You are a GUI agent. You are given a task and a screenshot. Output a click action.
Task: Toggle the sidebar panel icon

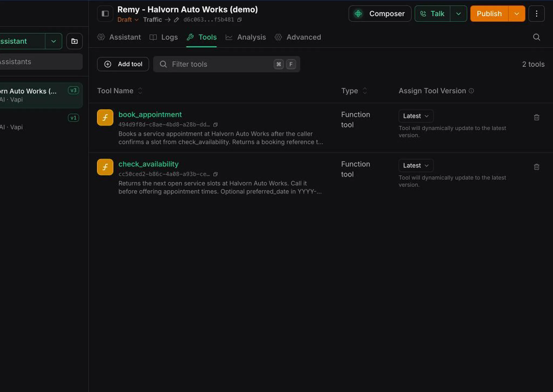pyautogui.click(x=105, y=13)
